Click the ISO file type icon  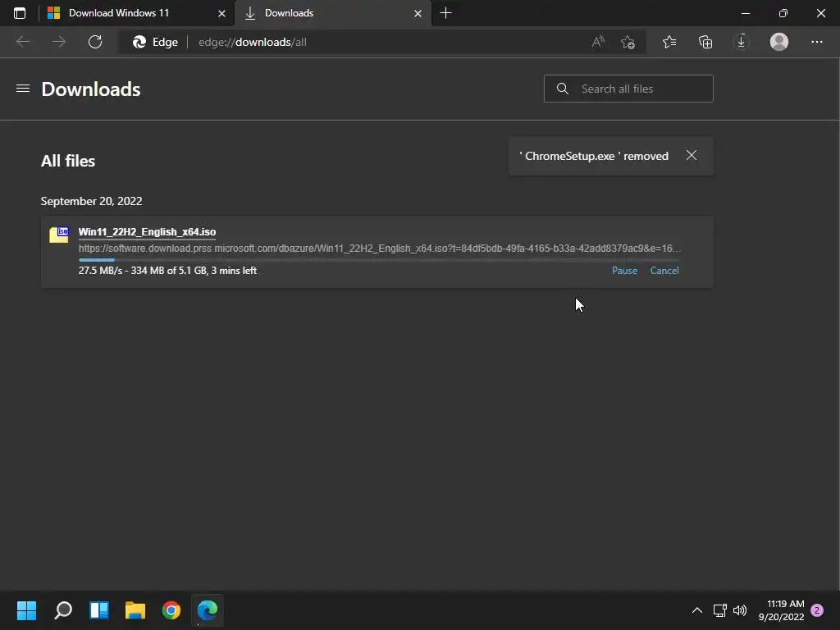tap(59, 235)
